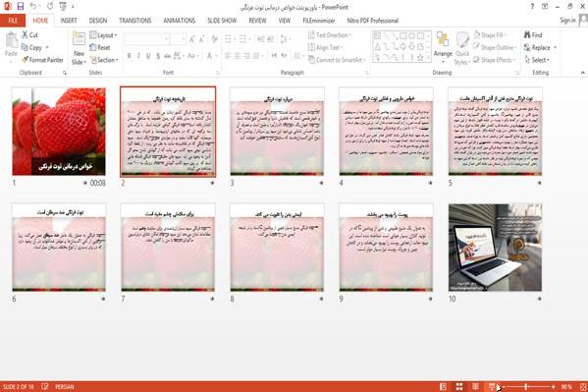The image size is (588, 392).
Task: Click the Cut scissors command
Action: [29, 35]
